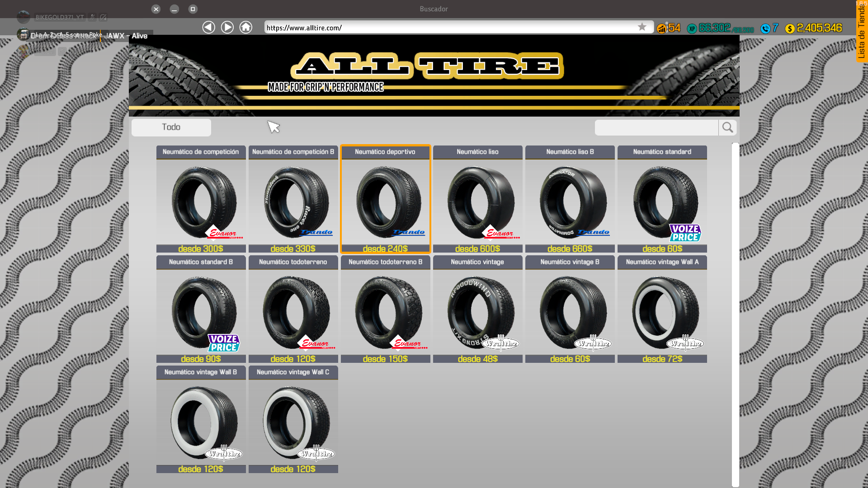
Task: Open the Lista de Tienda side tab
Action: 862,32
